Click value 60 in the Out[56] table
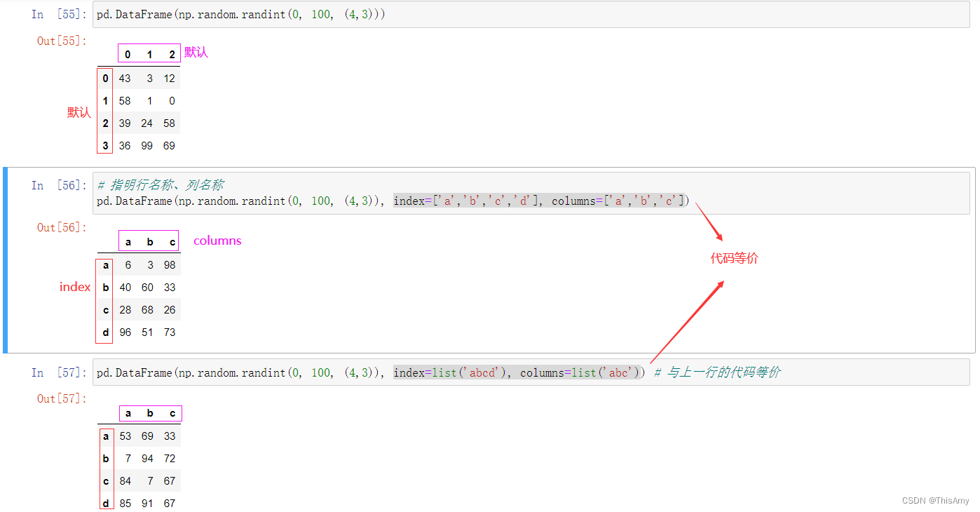This screenshot has width=980, height=512. (x=147, y=288)
